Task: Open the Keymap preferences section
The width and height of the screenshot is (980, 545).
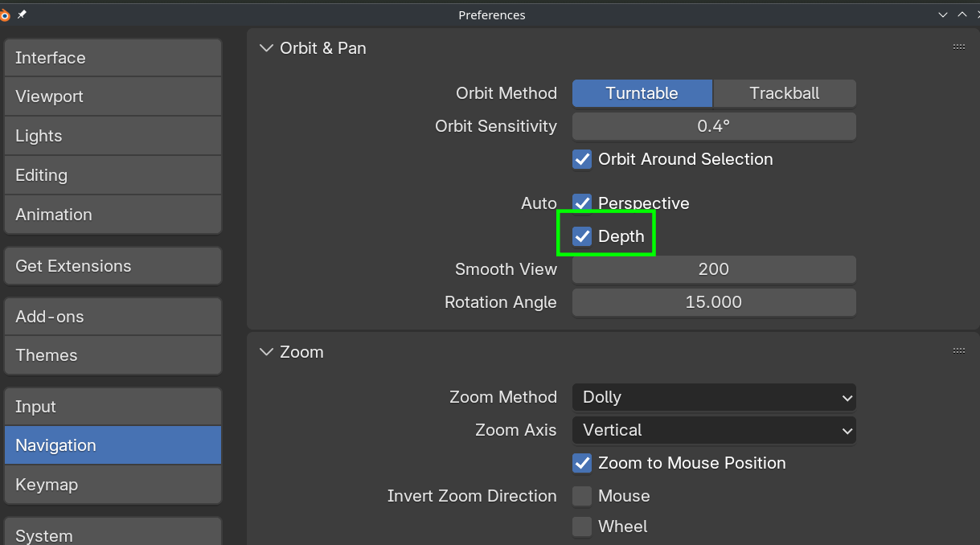Action: (113, 485)
